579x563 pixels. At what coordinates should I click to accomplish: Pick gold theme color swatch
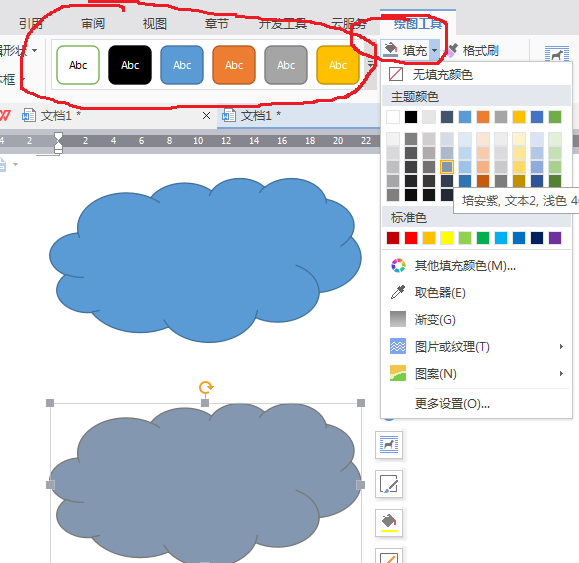519,117
